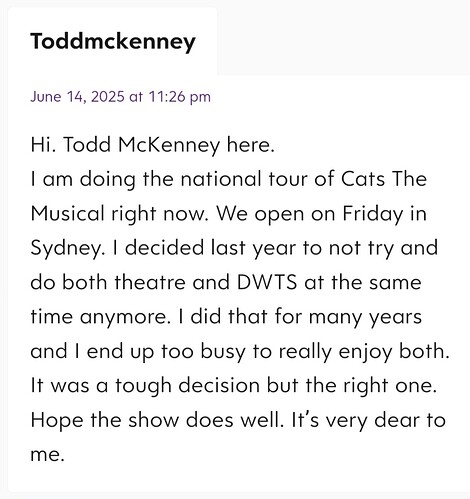The image size is (470, 499).
Task: Open the June 14, 2025 timestamp permalink
Action: [120, 97]
